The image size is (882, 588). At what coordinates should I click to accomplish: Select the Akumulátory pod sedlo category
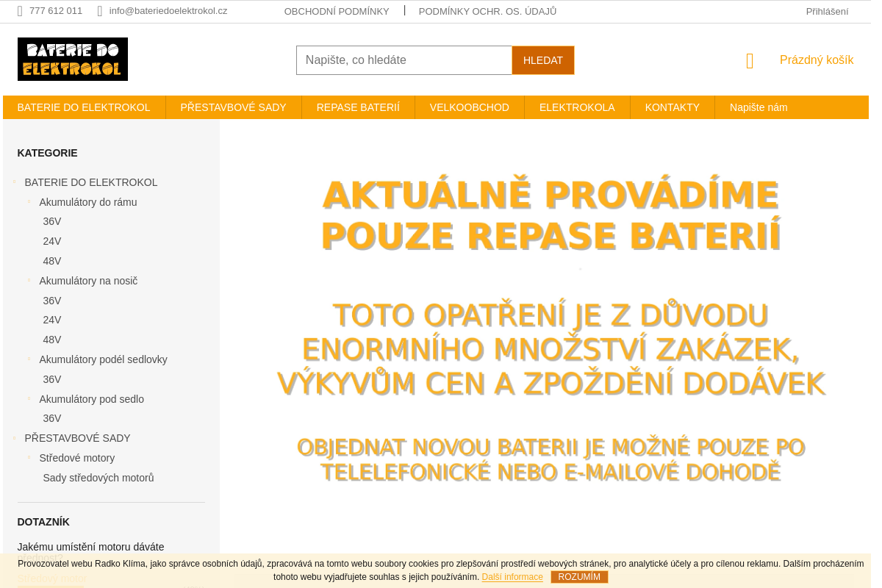click(91, 399)
